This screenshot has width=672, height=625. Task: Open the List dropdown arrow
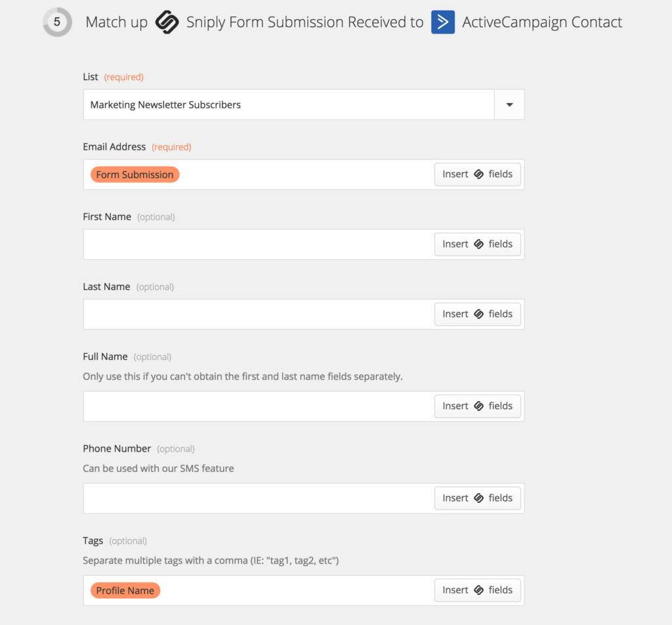509,104
